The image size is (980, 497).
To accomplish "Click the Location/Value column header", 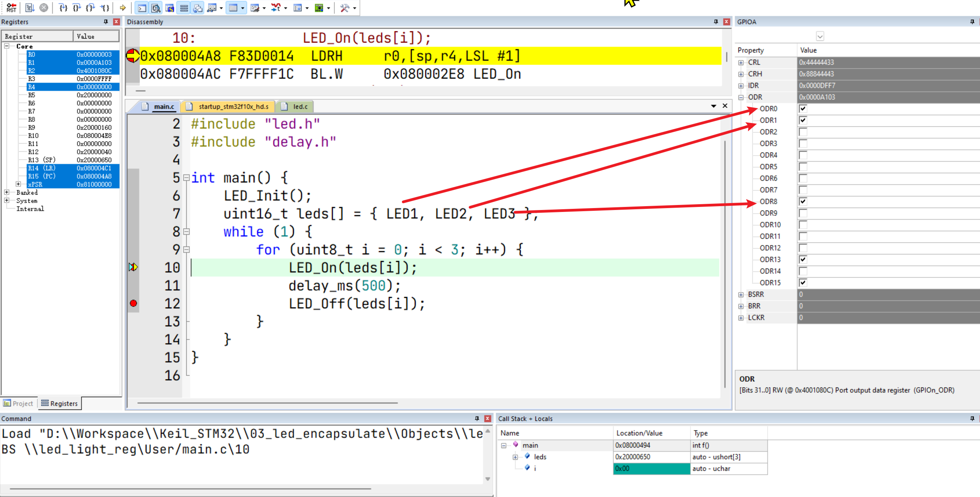I will coord(651,433).
